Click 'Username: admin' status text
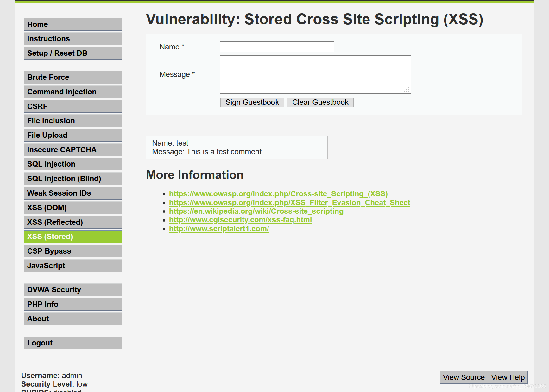The height and width of the screenshot is (392, 549). pyautogui.click(x=52, y=376)
